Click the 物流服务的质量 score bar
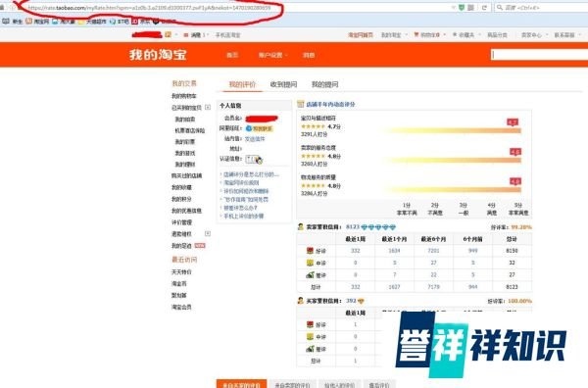 click(452, 190)
